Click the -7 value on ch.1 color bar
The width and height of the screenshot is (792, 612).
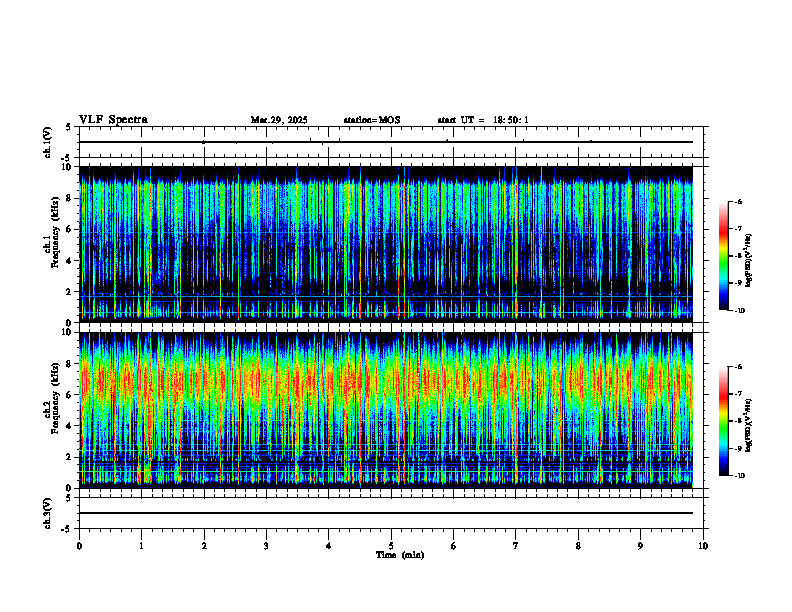tap(738, 229)
